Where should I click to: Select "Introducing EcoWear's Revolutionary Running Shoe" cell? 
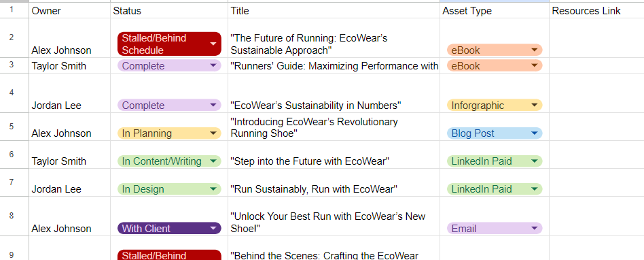click(x=334, y=127)
